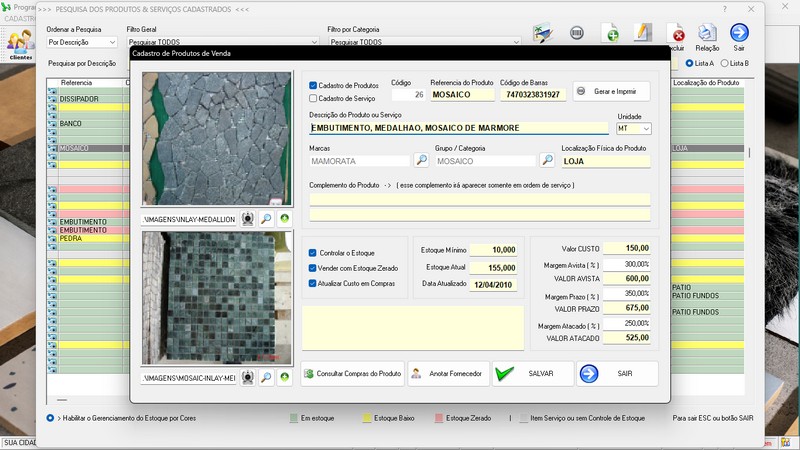Click the green arrow icon beside the bottom image path

pyautogui.click(x=285, y=377)
